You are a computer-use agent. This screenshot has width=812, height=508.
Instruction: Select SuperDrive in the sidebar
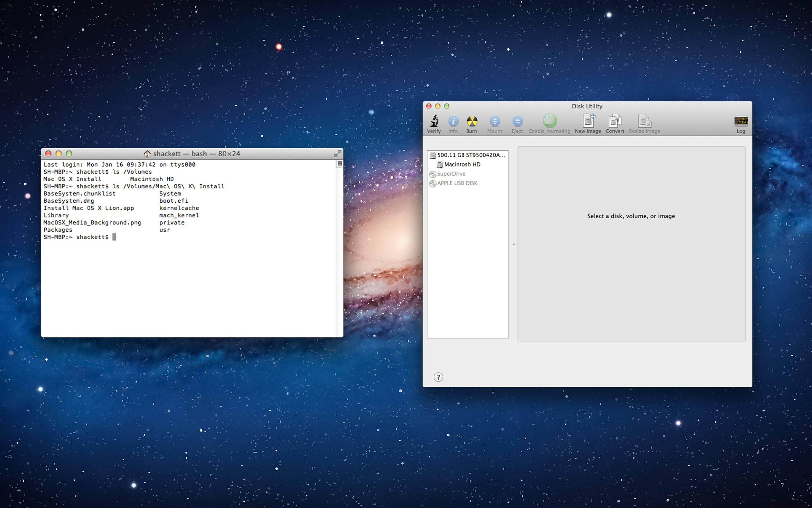[x=447, y=174]
